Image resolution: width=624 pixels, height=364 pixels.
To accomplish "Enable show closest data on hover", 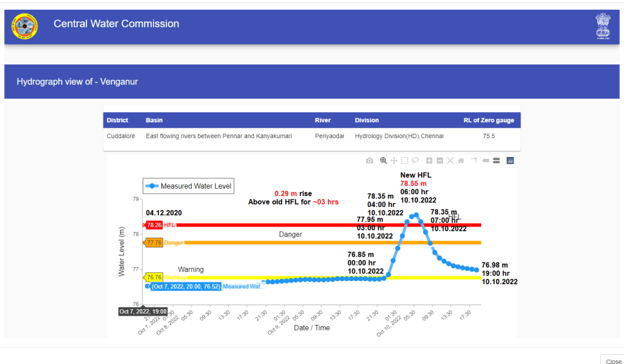I will (486, 161).
